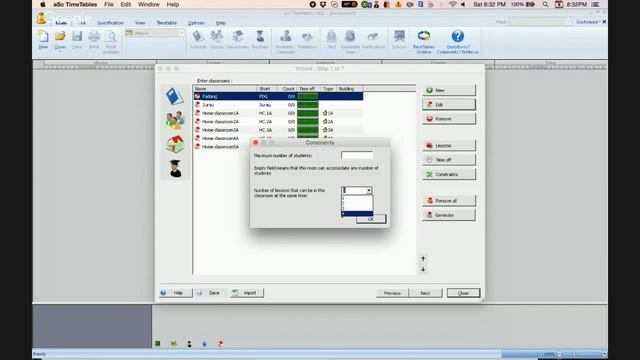Click the Next button in wizard

pyautogui.click(x=425, y=293)
